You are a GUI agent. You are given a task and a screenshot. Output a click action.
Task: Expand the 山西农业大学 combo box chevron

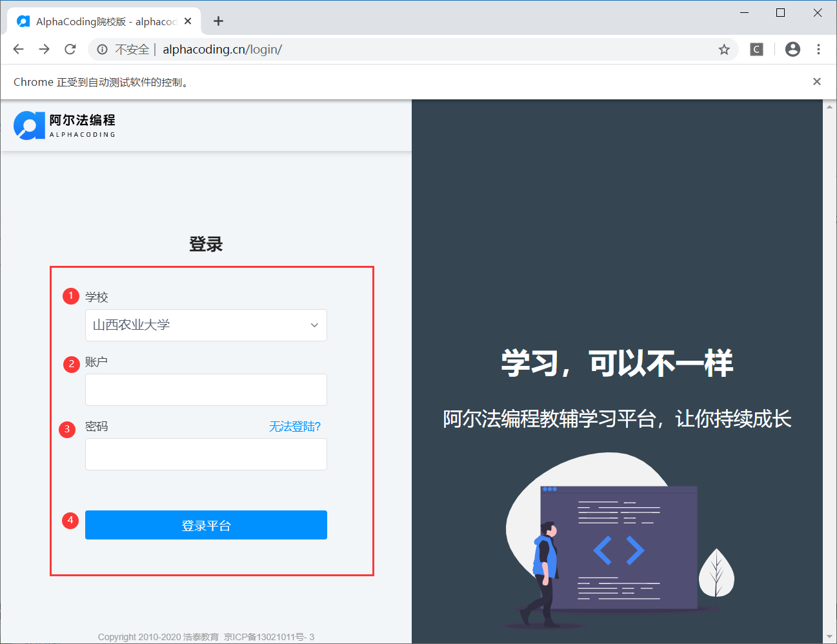click(x=314, y=325)
